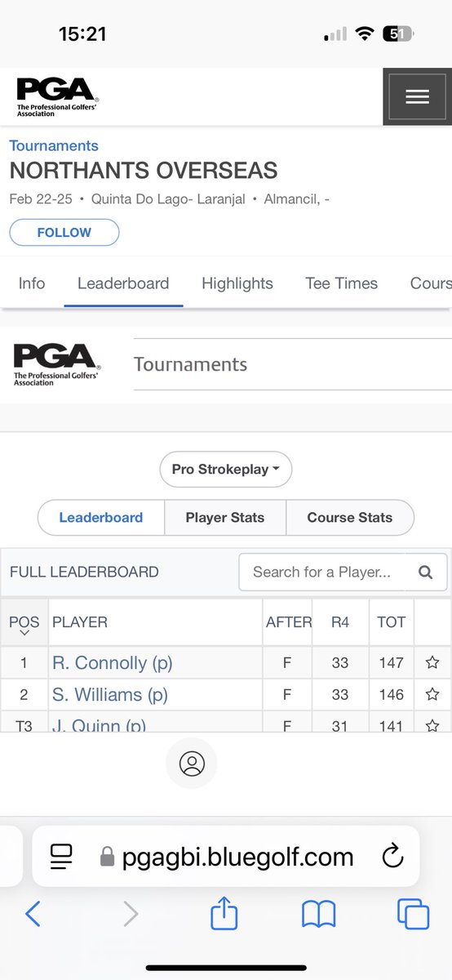Select the Course Stats tab
The height and width of the screenshot is (980, 452).
click(x=350, y=518)
